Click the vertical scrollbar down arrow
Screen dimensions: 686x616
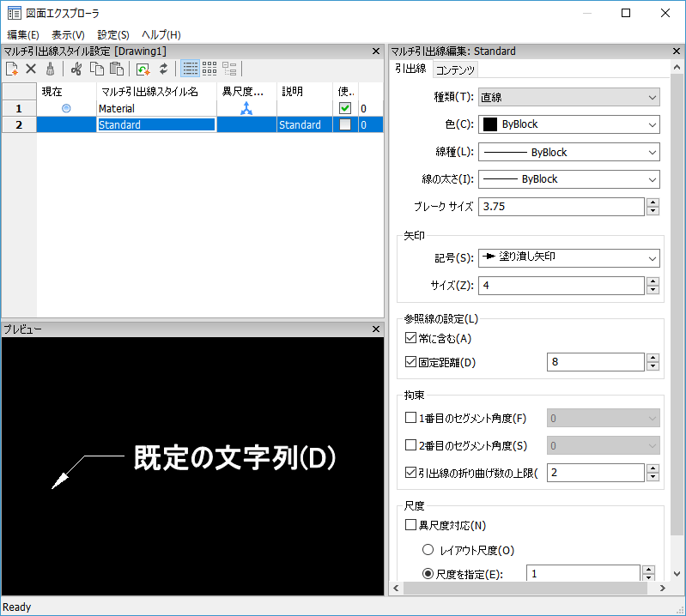point(677,574)
